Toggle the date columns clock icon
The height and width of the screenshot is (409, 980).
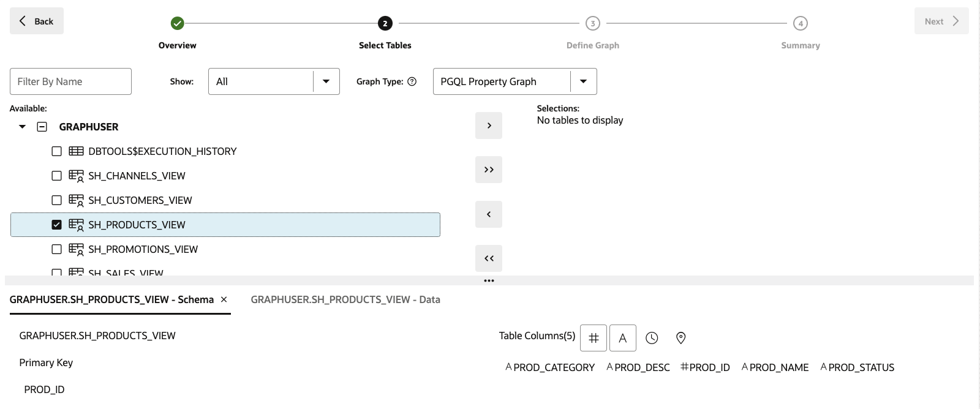click(x=652, y=338)
